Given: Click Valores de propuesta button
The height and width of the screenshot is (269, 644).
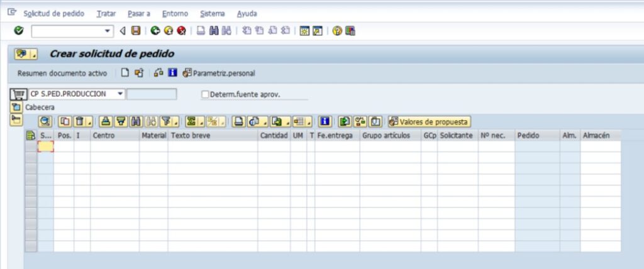Looking at the screenshot, I should click(430, 121).
